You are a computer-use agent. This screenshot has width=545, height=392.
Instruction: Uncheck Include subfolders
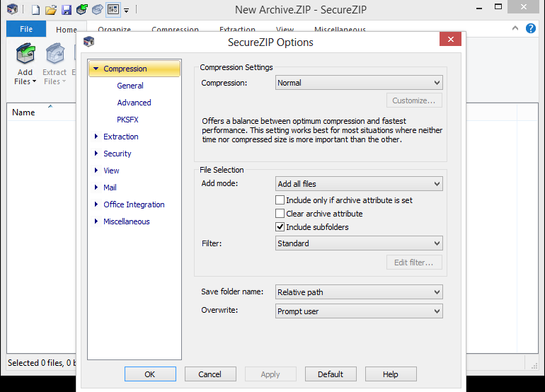pyautogui.click(x=280, y=227)
